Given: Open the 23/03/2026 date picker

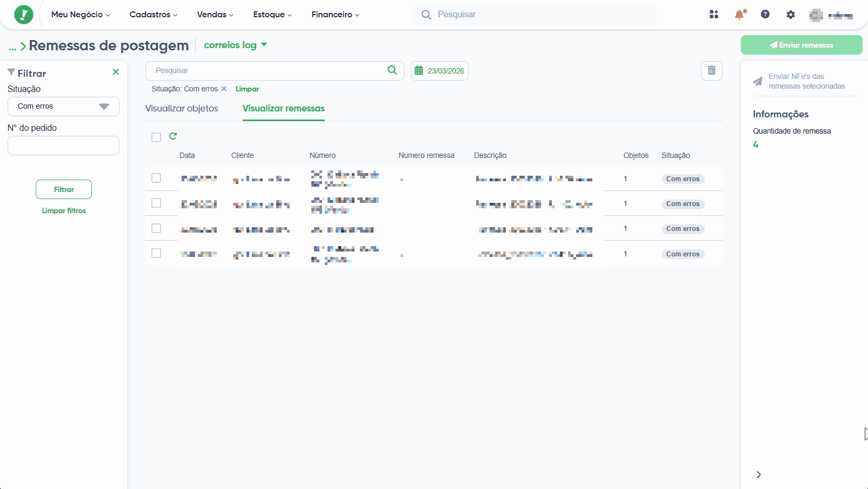Looking at the screenshot, I should (439, 71).
